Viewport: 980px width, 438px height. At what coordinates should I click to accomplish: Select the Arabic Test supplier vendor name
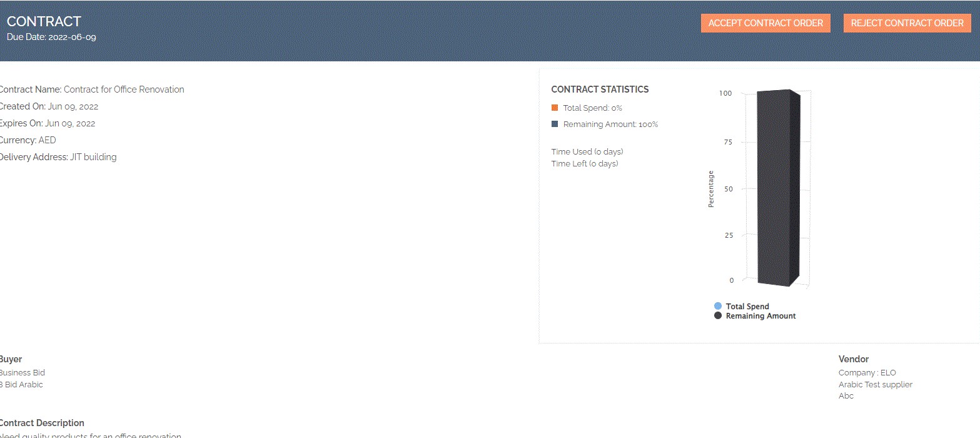pyautogui.click(x=875, y=384)
